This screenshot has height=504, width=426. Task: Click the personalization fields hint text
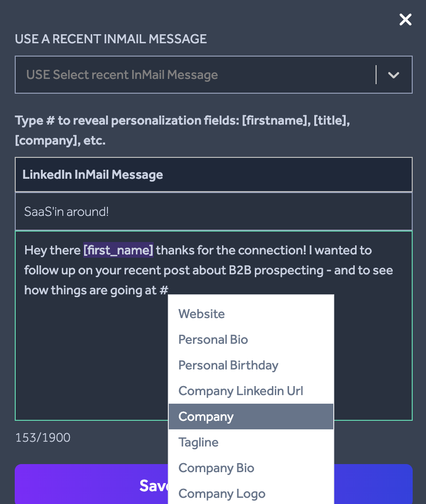[182, 130]
